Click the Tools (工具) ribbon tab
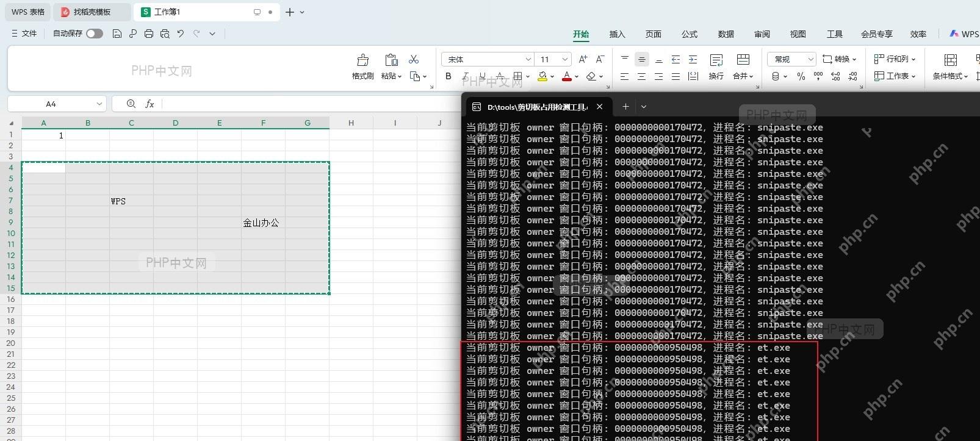 (x=834, y=34)
